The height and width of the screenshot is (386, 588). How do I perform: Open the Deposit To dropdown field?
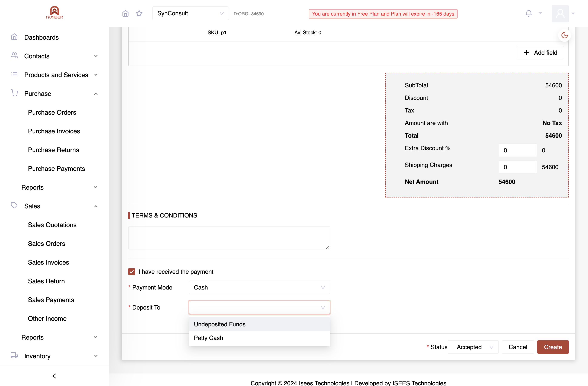259,307
